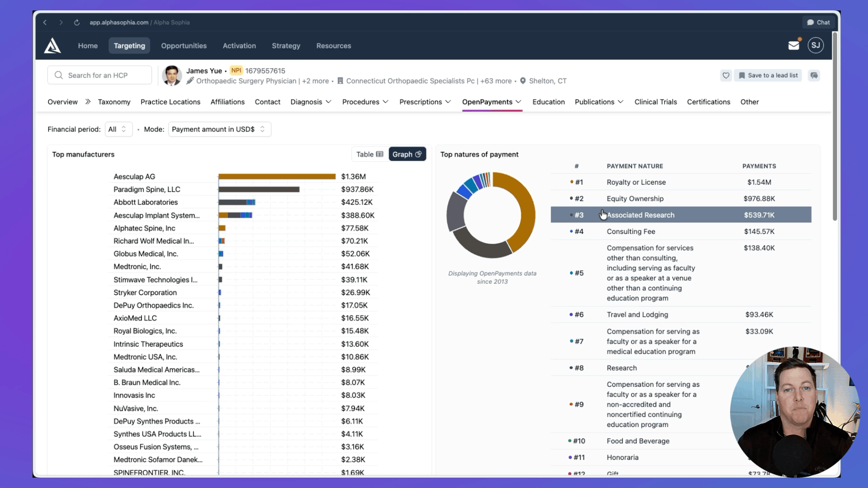This screenshot has height=488, width=868.
Task: Open the notes/comments icon beside Save button
Action: click(814, 75)
